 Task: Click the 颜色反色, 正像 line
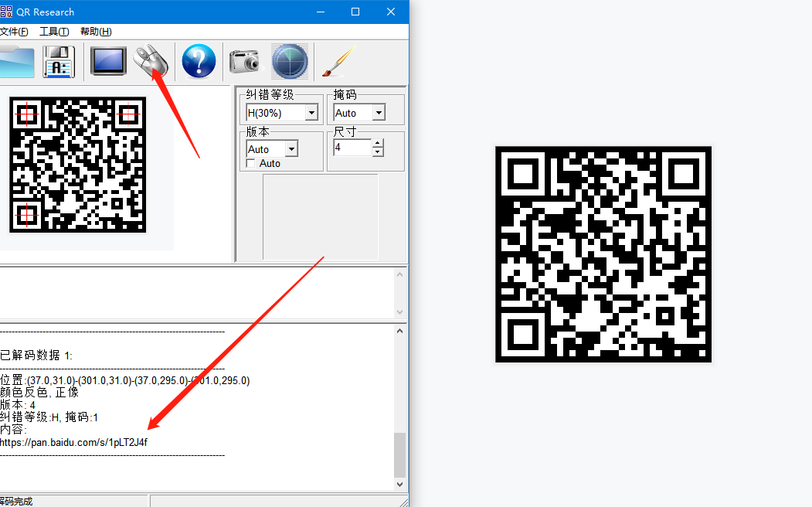pyautogui.click(x=39, y=393)
